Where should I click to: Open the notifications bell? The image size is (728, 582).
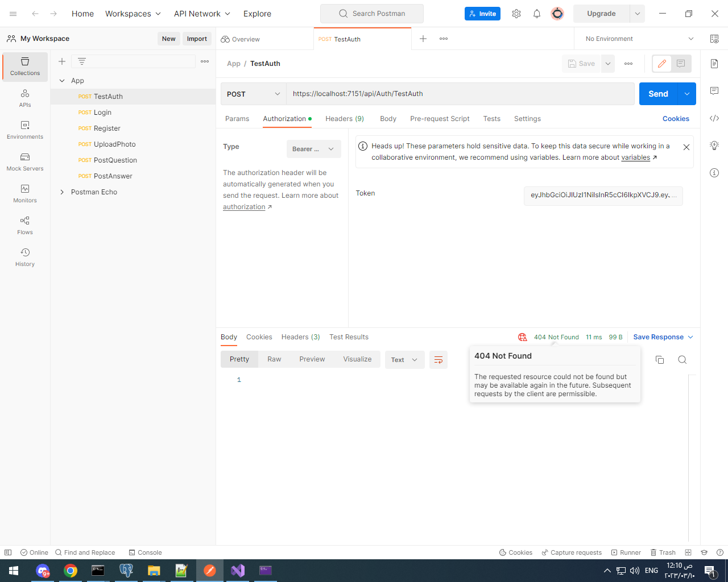tap(537, 14)
